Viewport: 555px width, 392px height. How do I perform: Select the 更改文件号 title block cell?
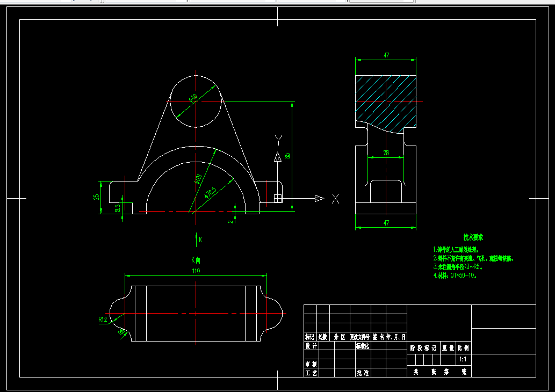pyautogui.click(x=361, y=337)
